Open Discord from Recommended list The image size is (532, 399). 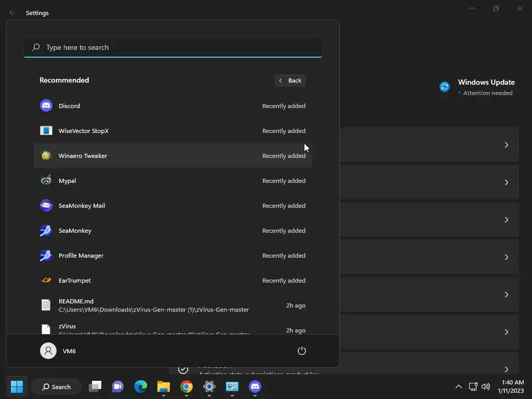(x=172, y=106)
